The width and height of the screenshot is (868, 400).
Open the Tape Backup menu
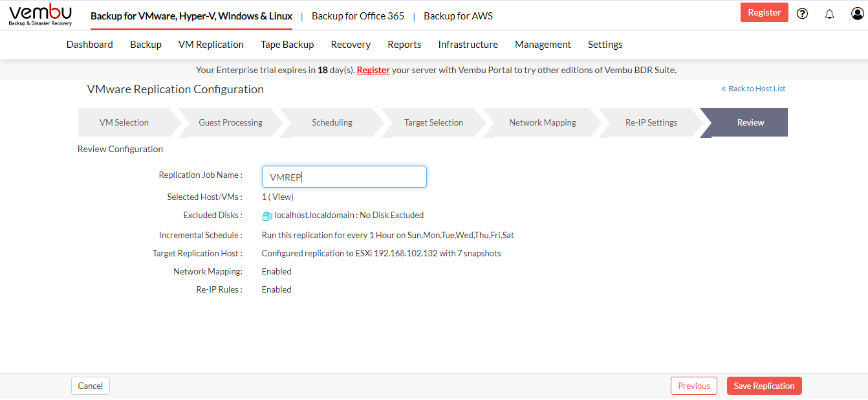tap(287, 45)
